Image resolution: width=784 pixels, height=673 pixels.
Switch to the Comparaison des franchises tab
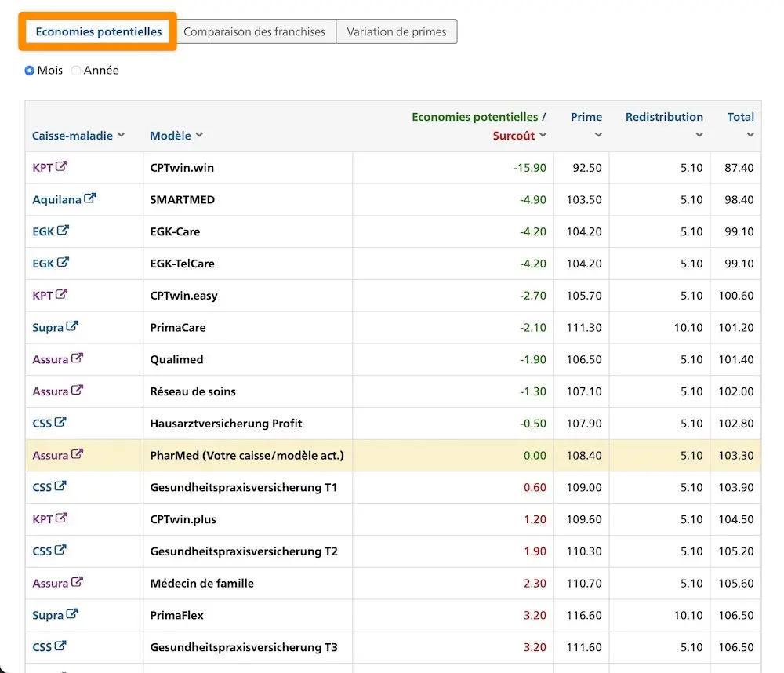(255, 31)
